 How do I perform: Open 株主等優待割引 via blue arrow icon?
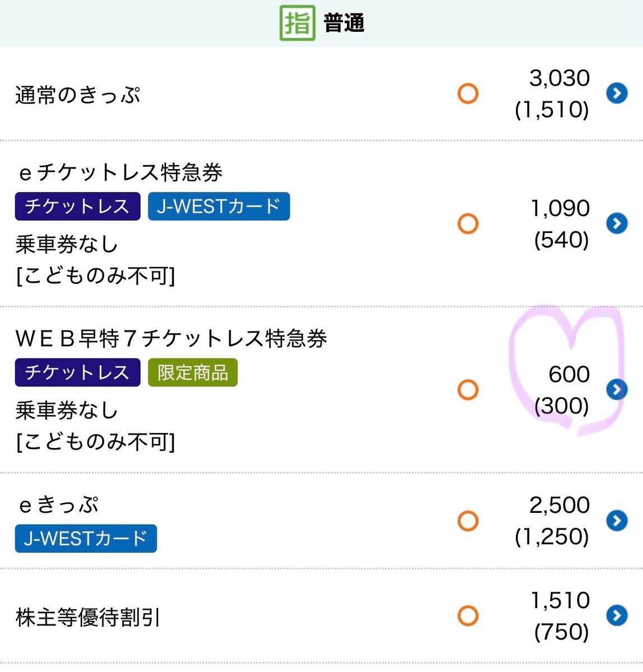coord(617,615)
